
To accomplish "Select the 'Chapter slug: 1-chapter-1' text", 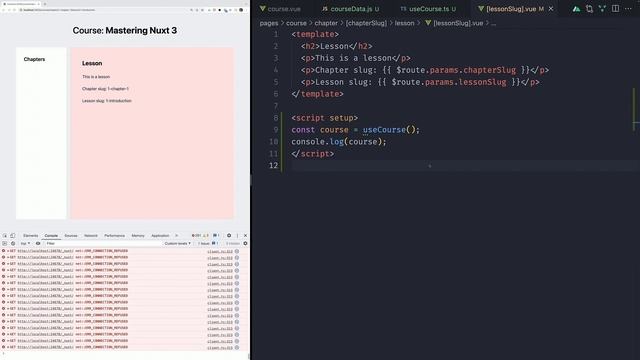I will (x=105, y=89).
